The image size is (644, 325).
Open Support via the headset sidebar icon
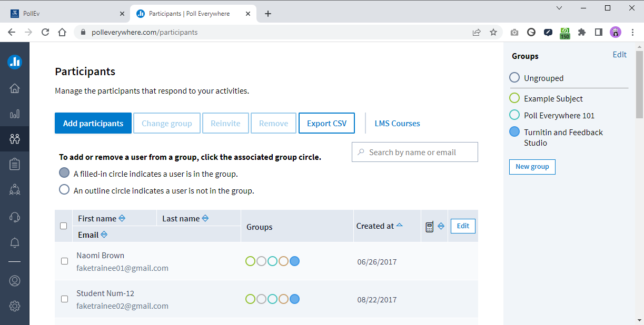coord(15,216)
